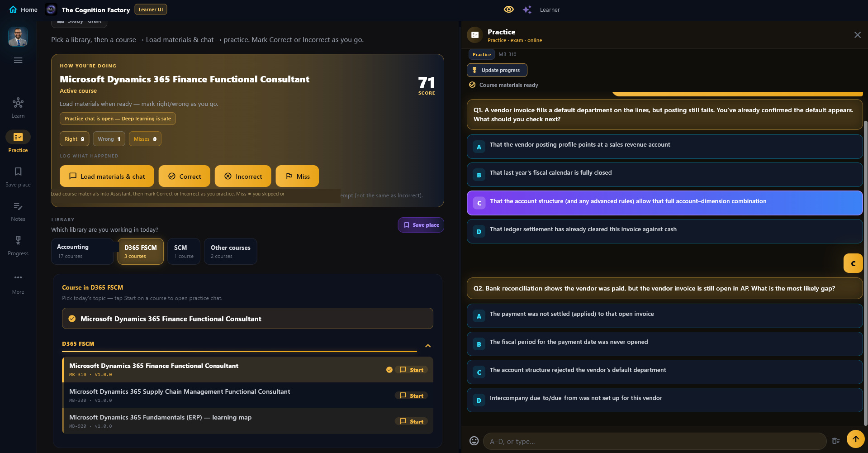Image resolution: width=868 pixels, height=453 pixels.
Task: Choose Q1 option C account structure combination
Action: coord(664,203)
